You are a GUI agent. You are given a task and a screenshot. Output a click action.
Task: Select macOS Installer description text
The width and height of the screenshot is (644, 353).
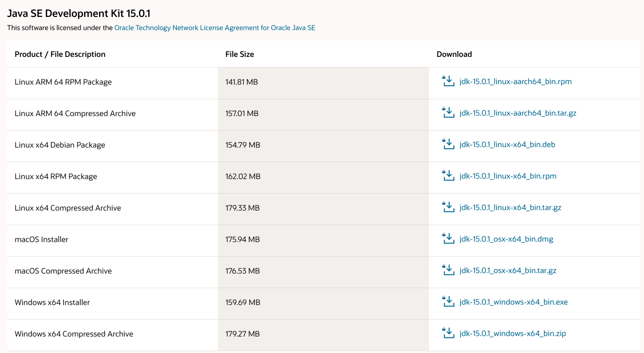coord(42,239)
